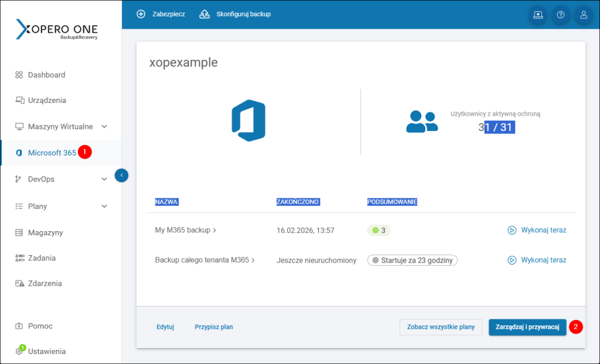Run My M365 backup via Wykonaj teraz
This screenshot has width=600, height=364.
point(537,230)
